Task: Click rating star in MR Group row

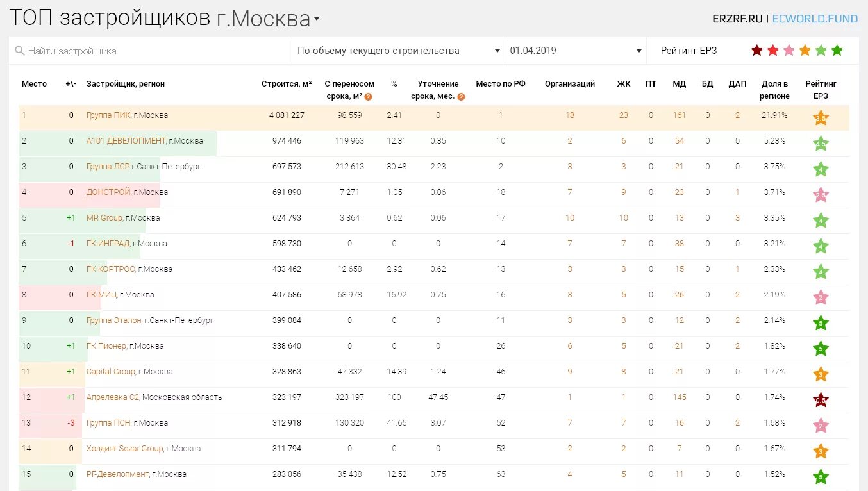Action: (x=821, y=221)
